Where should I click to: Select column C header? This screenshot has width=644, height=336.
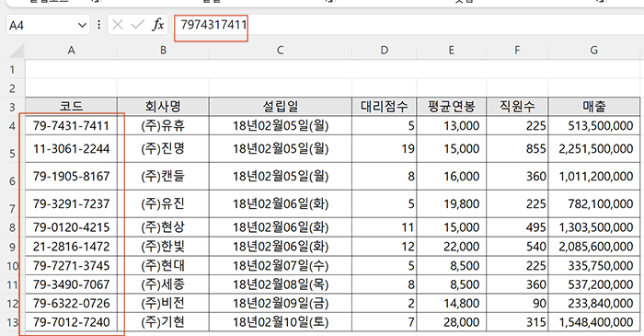(280, 51)
